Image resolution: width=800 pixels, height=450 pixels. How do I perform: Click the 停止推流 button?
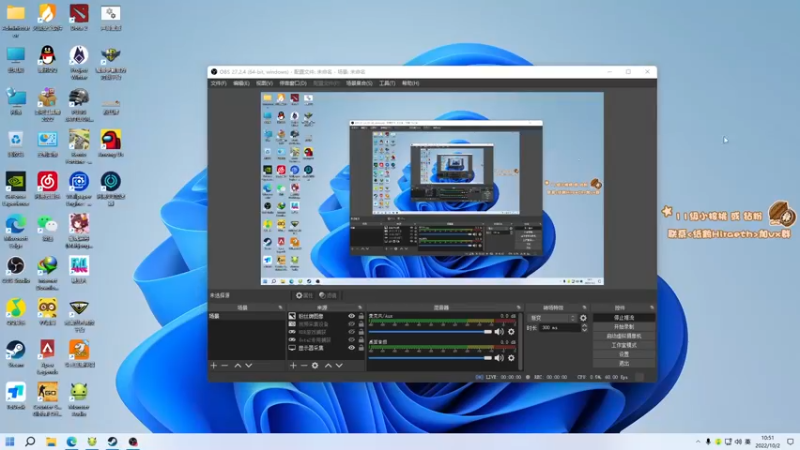(x=624, y=318)
